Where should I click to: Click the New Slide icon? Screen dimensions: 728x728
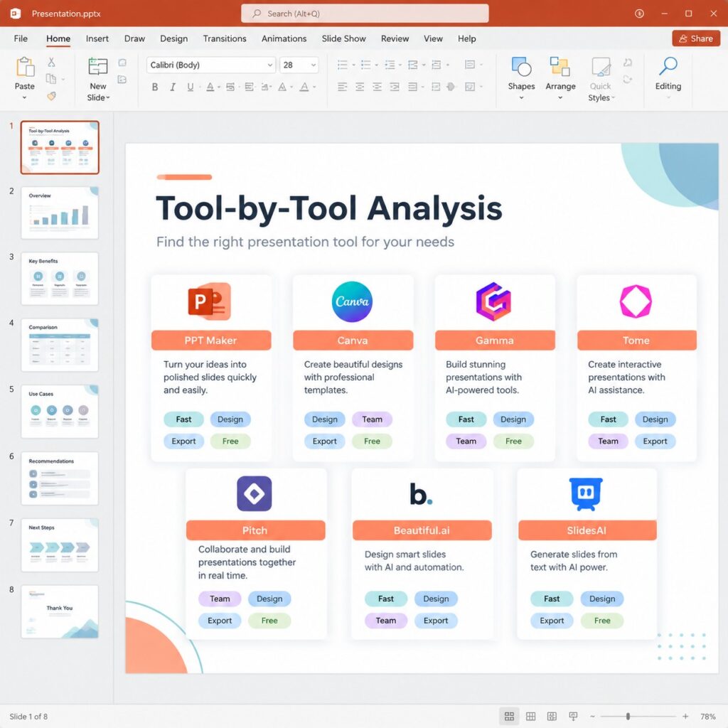(98, 67)
